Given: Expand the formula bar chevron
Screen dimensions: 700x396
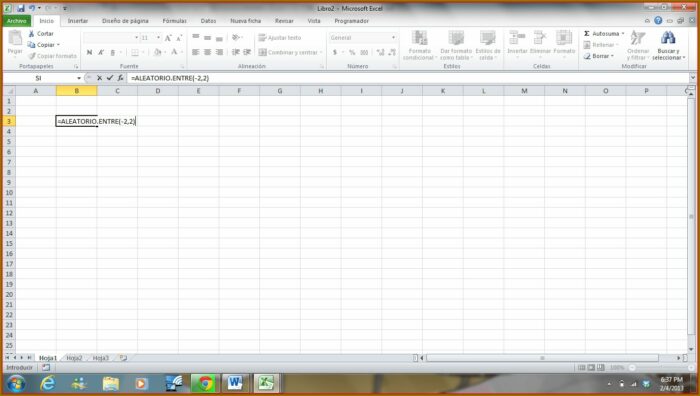Looking at the screenshot, I should [692, 78].
